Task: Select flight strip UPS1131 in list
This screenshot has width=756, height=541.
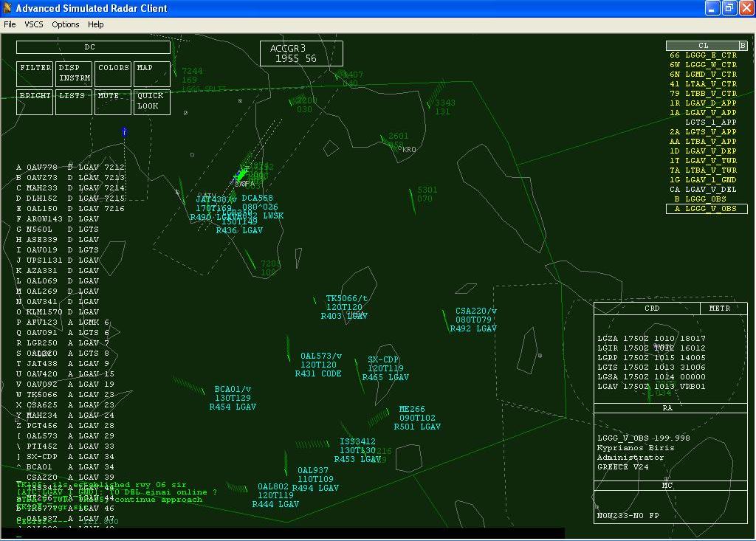Action: point(58,261)
